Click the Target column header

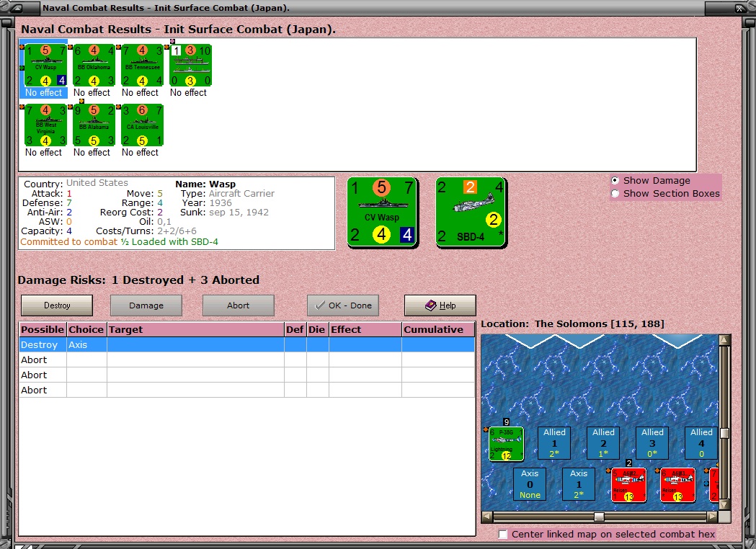pos(195,330)
